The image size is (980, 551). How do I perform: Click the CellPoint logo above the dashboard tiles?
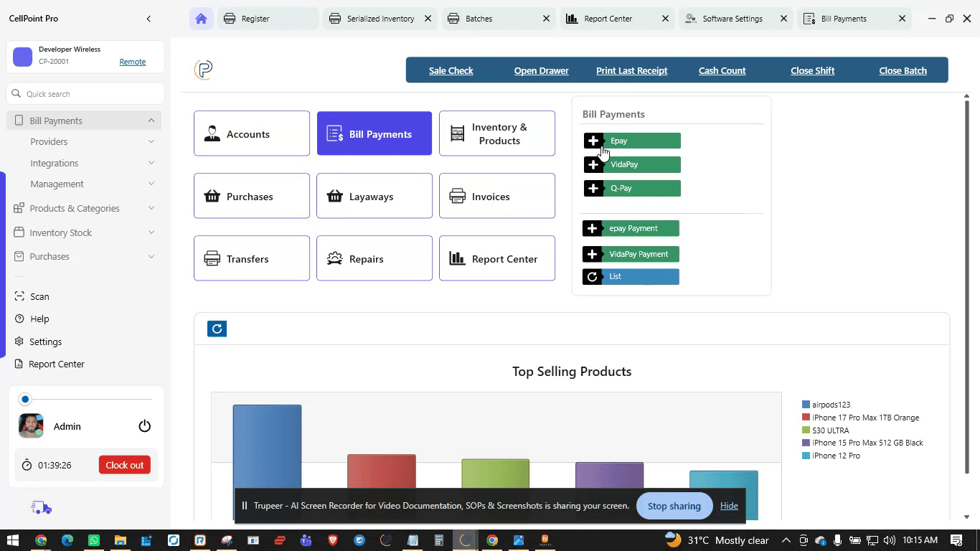coord(204,70)
